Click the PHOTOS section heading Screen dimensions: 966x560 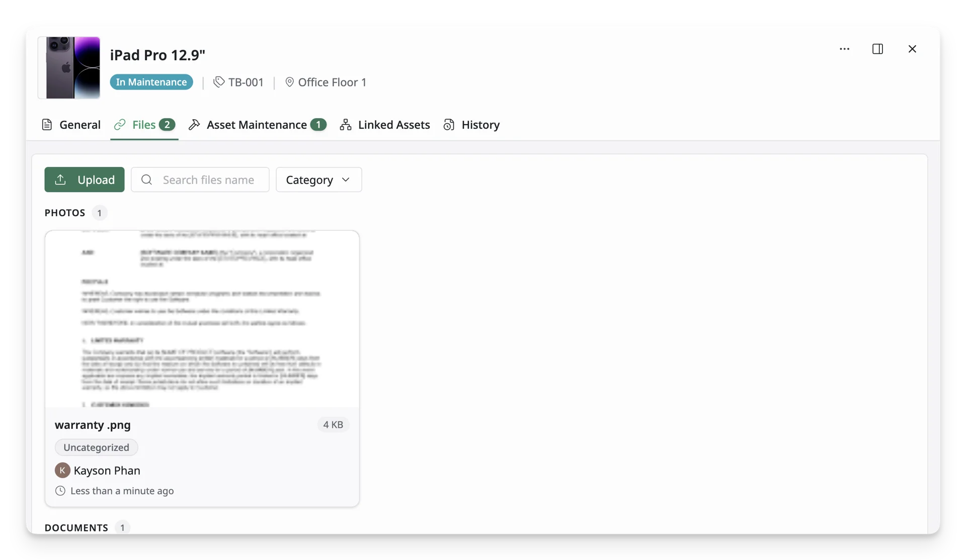(65, 213)
